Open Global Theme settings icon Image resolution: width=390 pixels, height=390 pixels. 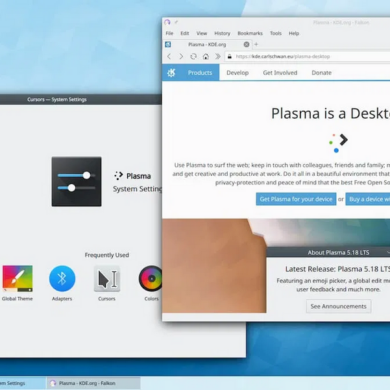[x=17, y=279]
